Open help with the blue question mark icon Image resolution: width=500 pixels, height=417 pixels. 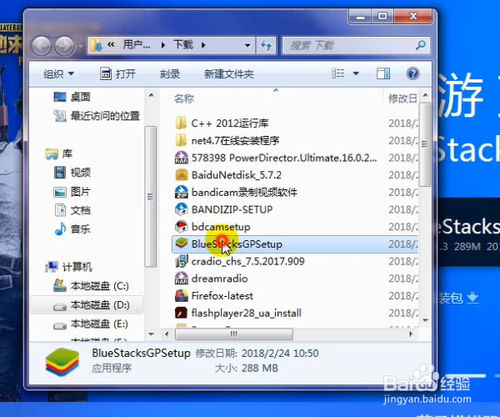(x=413, y=73)
